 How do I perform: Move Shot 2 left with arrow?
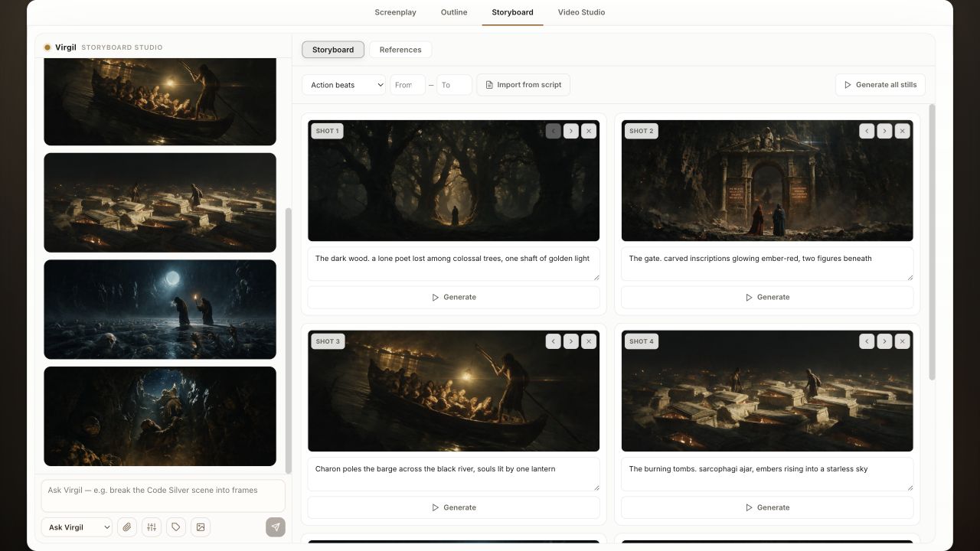(867, 131)
